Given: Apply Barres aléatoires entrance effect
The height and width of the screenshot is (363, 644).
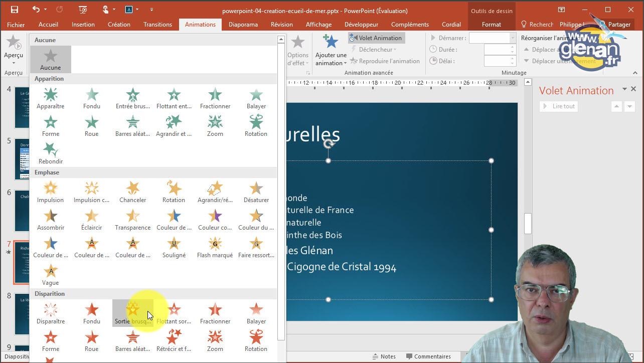Looking at the screenshot, I should coord(133,126).
